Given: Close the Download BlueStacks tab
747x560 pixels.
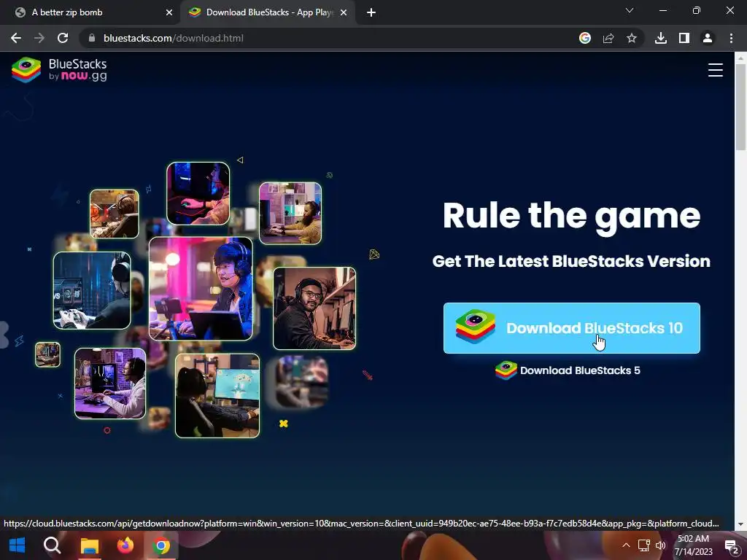Looking at the screenshot, I should coord(344,12).
